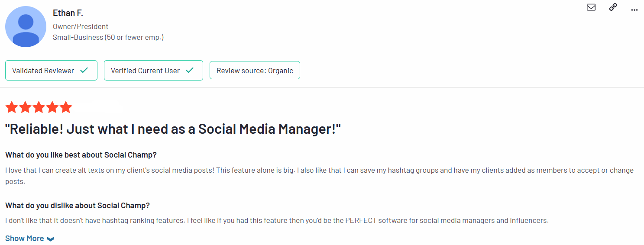Click the Owner/President job title text
The image size is (644, 245).
[x=81, y=26]
